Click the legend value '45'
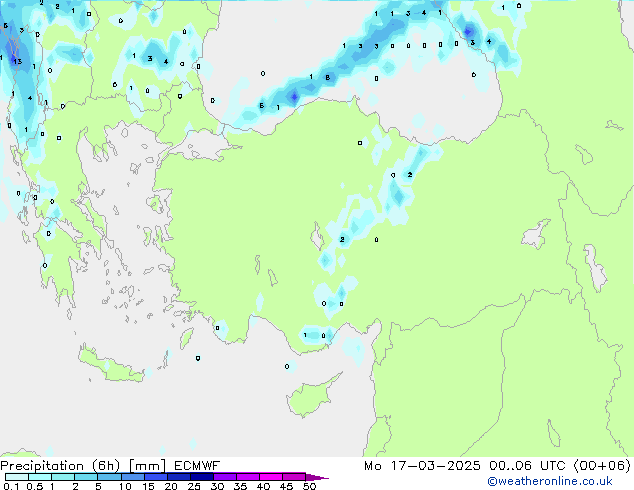The image size is (634, 490). (286, 486)
